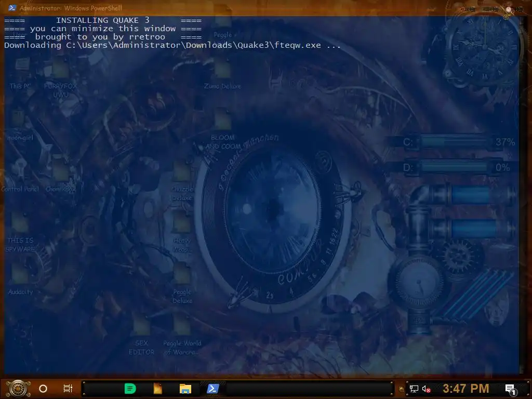The image size is (532, 399).
Task: Open File Explorer from the taskbar
Action: [x=185, y=389]
